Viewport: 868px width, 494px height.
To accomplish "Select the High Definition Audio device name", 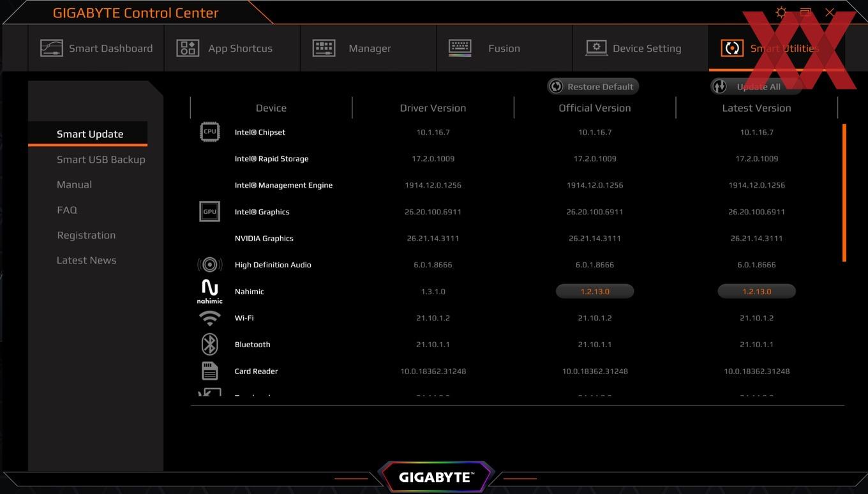I will tap(273, 265).
